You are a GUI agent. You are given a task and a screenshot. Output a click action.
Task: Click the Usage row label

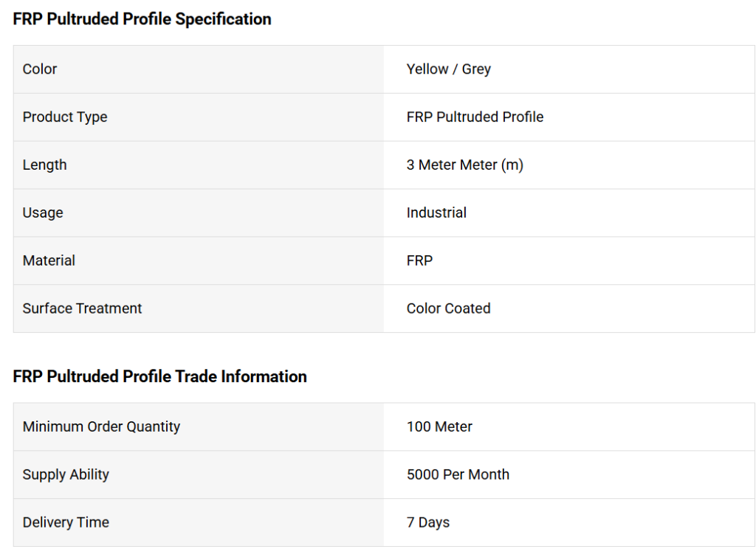click(43, 213)
